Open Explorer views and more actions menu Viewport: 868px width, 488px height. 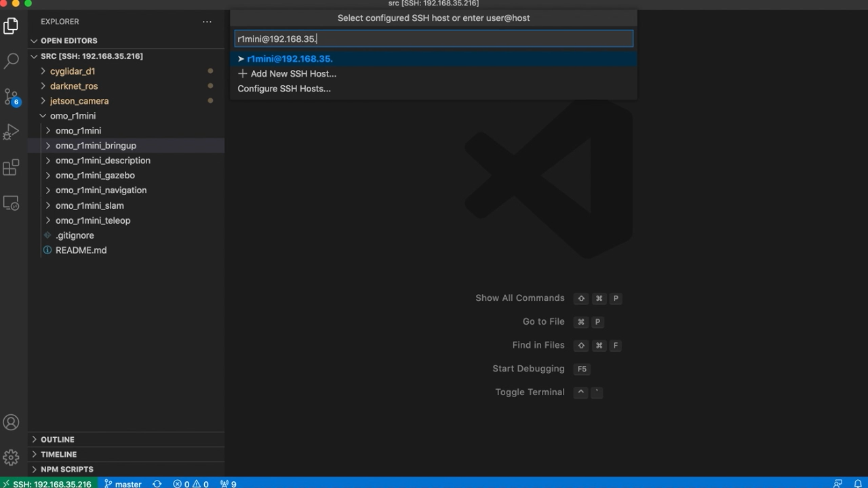pos(207,22)
